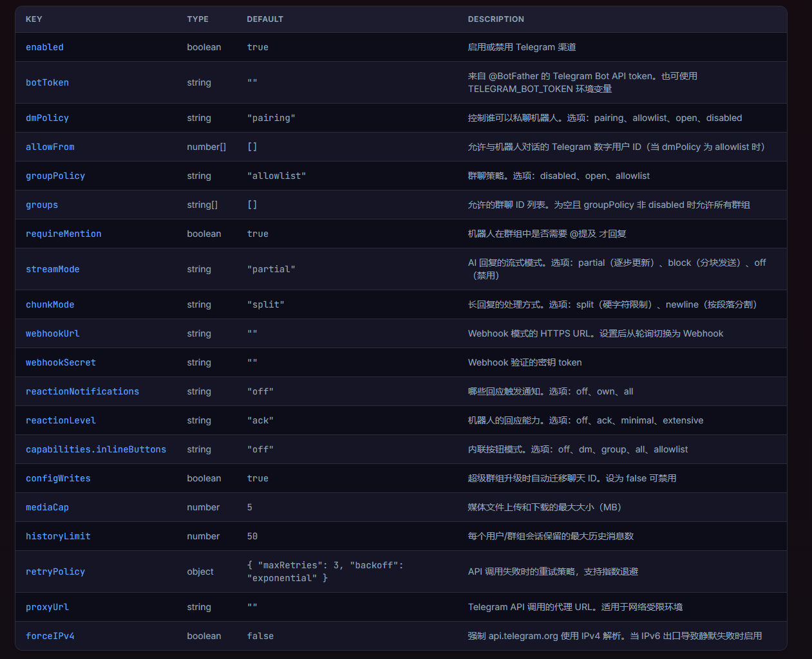Click the TYPE column header
This screenshot has height=659, width=812.
[x=198, y=19]
